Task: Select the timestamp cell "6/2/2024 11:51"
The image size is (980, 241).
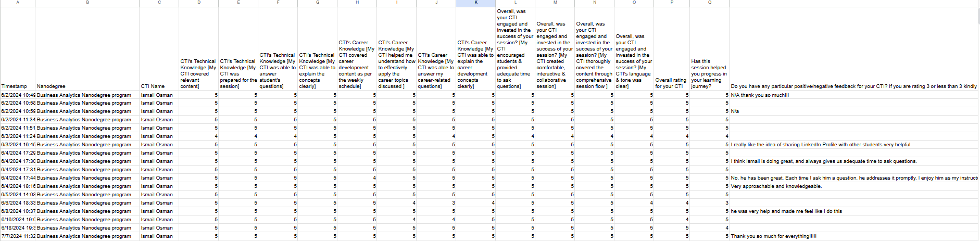Action: (x=18, y=128)
